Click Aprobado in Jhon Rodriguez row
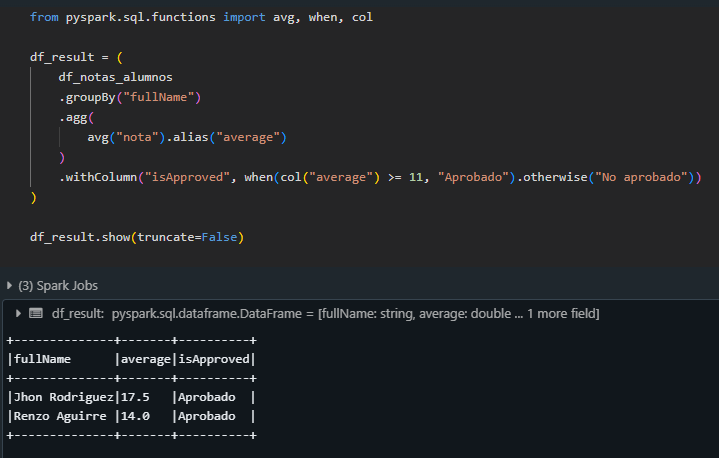Image resolution: width=719 pixels, height=458 pixels. tap(207, 397)
